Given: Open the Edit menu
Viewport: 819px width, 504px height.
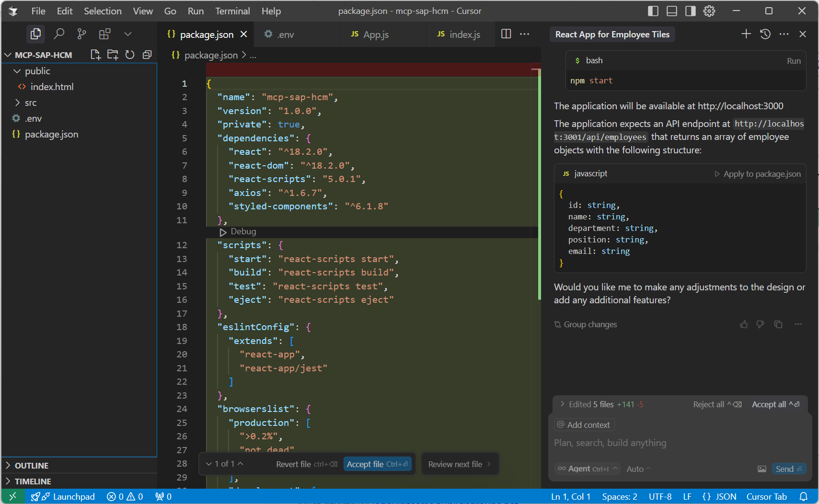Looking at the screenshot, I should [65, 11].
